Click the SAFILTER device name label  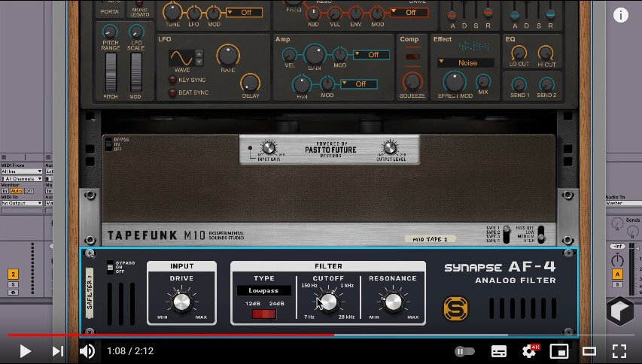click(x=90, y=293)
